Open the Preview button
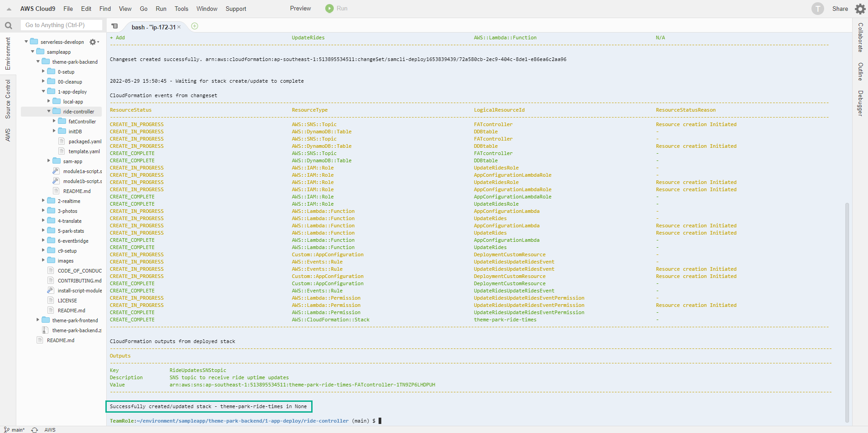This screenshot has height=433, width=868. pos(300,9)
